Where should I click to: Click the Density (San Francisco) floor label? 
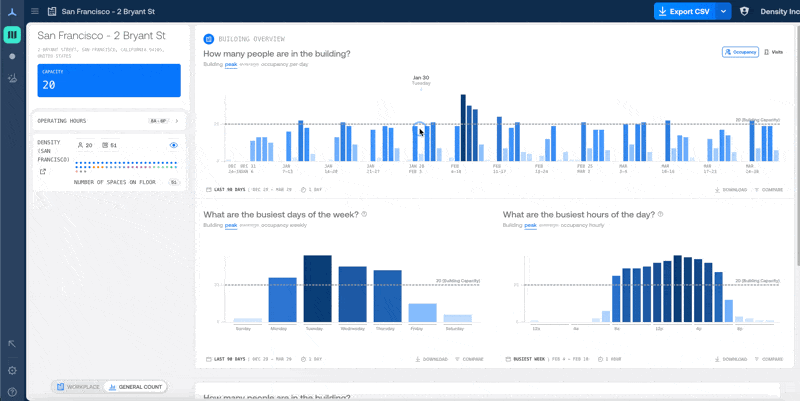click(x=53, y=151)
